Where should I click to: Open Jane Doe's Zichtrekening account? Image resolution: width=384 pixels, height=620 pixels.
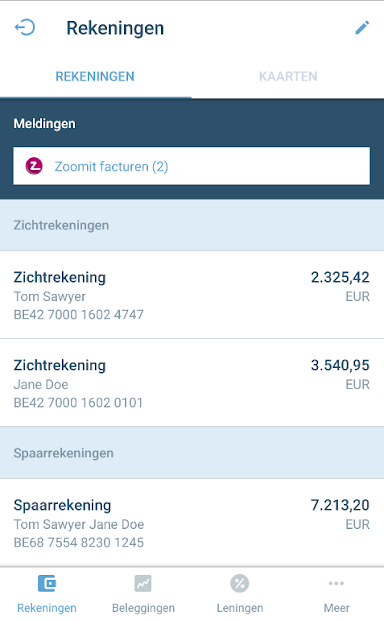(x=192, y=382)
